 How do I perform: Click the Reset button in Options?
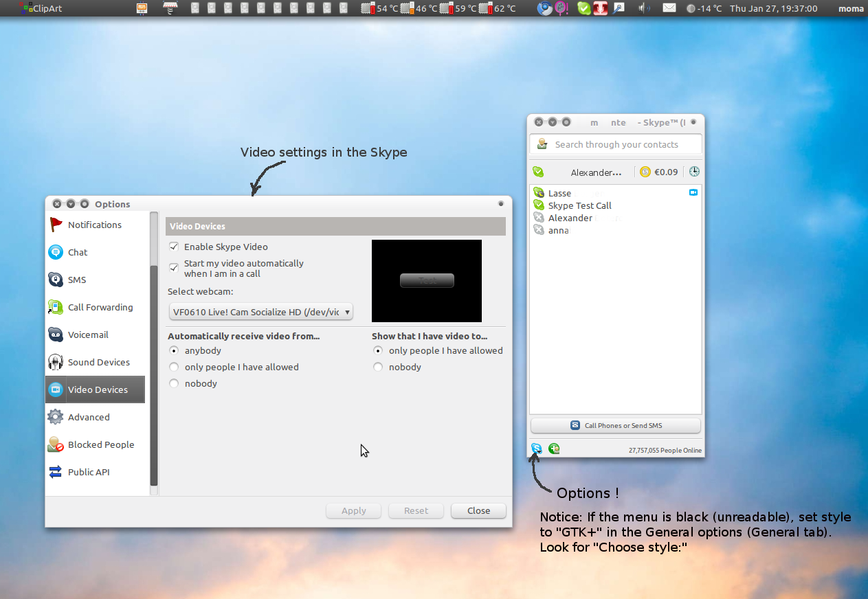416,511
